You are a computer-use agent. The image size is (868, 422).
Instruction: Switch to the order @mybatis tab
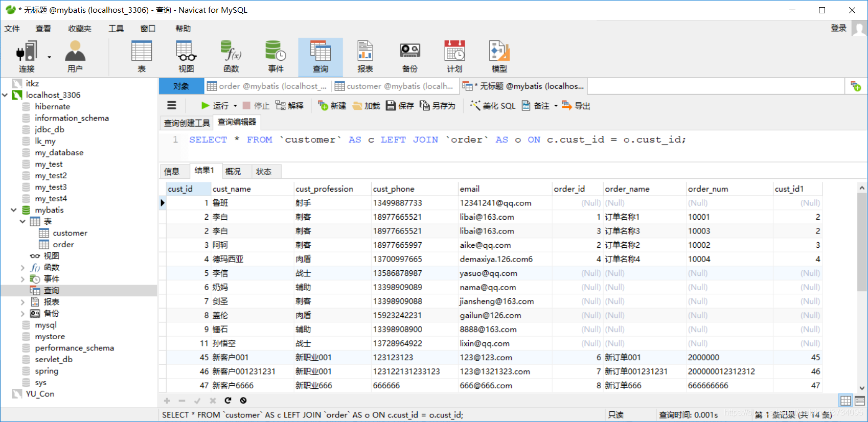pyautogui.click(x=267, y=86)
